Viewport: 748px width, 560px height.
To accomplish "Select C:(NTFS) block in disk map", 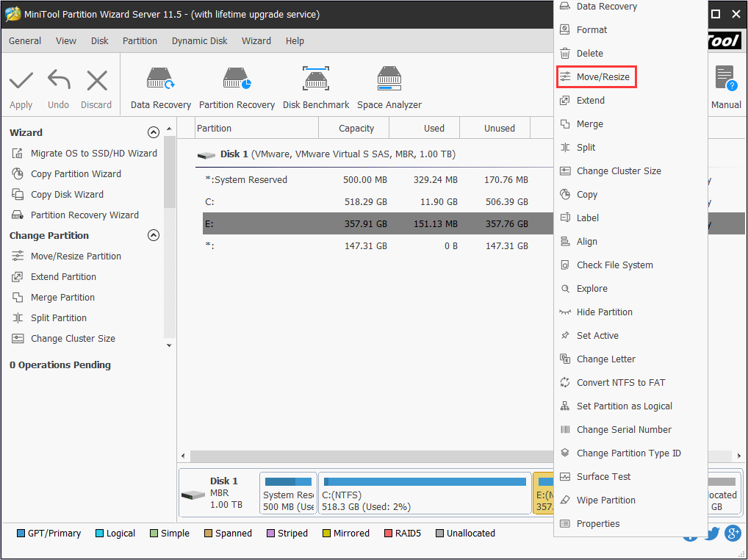I will pos(425,494).
